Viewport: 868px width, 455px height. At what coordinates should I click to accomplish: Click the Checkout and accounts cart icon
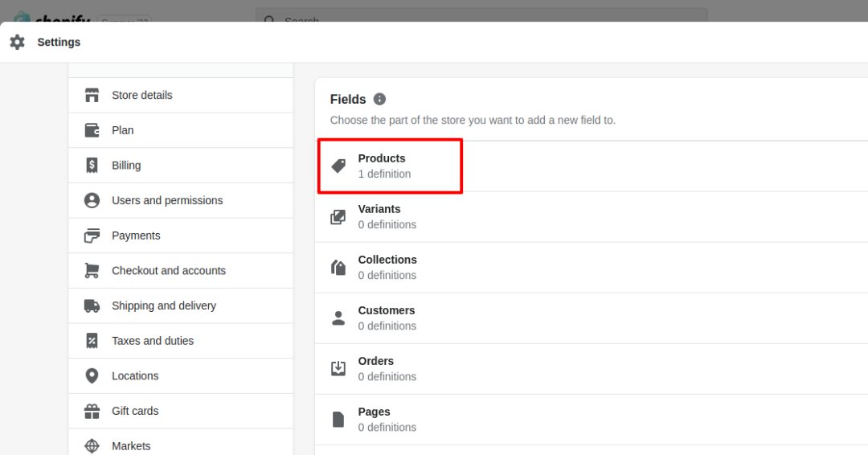tap(92, 271)
